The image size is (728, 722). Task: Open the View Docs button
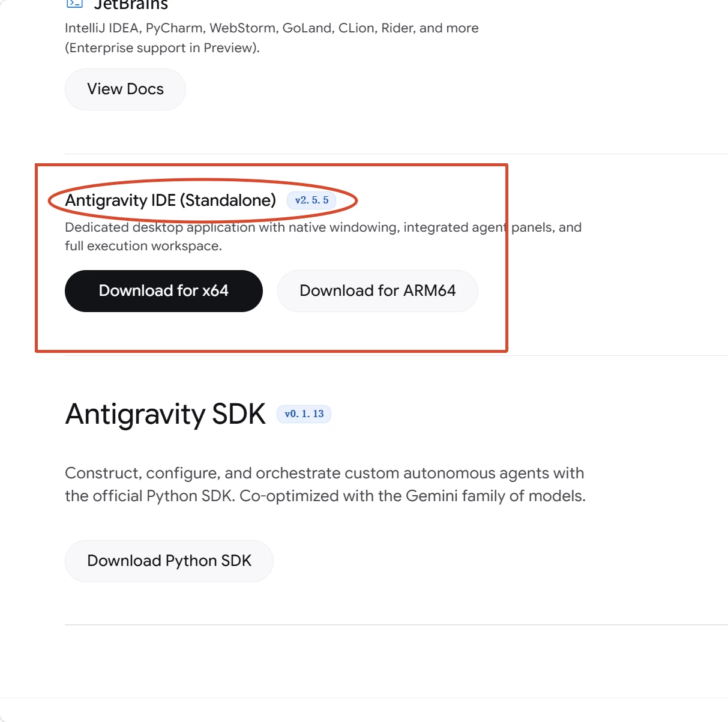point(125,89)
